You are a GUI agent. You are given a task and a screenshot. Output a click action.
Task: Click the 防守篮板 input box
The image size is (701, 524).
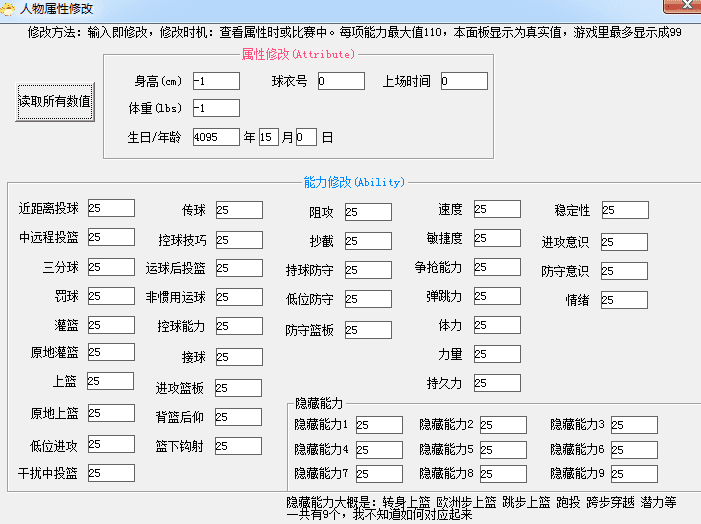tap(367, 330)
